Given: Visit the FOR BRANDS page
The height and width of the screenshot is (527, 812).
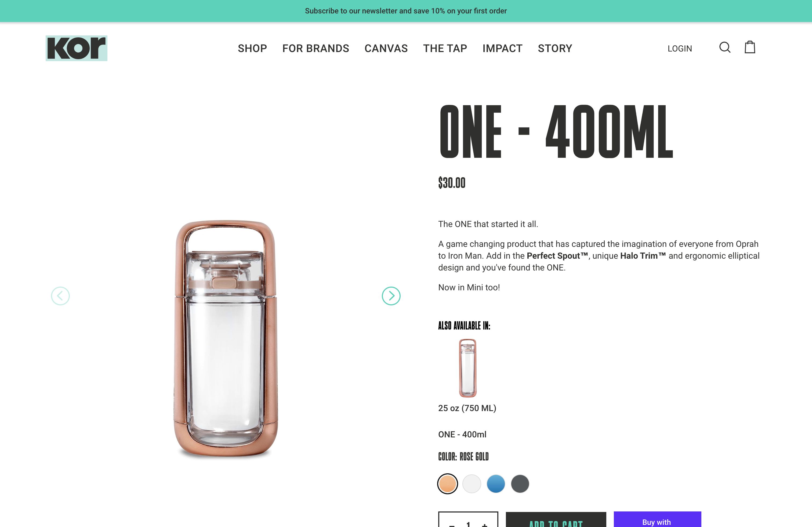Looking at the screenshot, I should 316,48.
